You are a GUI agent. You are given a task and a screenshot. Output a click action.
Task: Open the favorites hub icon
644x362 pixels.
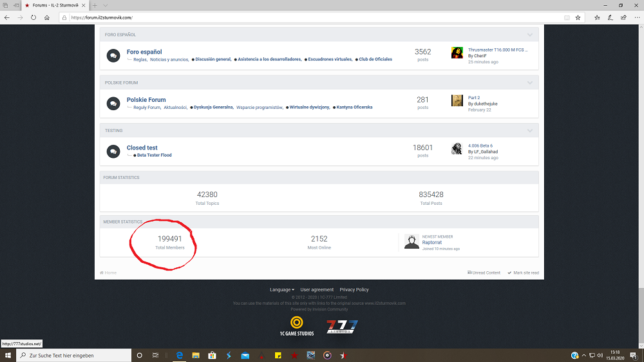pos(597,17)
